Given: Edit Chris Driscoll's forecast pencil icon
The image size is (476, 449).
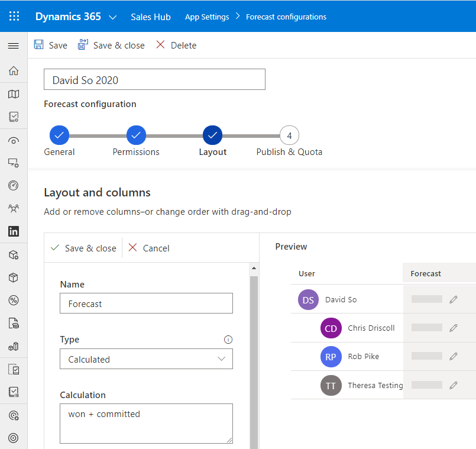Looking at the screenshot, I should pos(454,328).
